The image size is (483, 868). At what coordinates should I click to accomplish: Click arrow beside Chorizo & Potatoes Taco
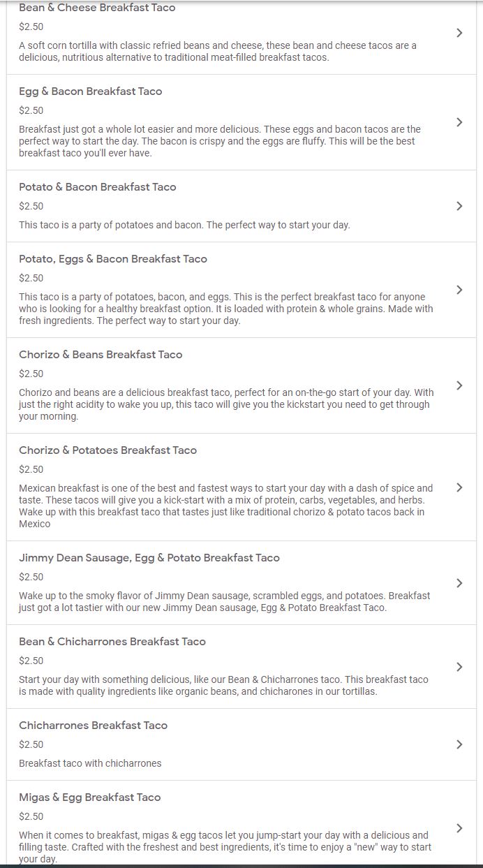[459, 487]
